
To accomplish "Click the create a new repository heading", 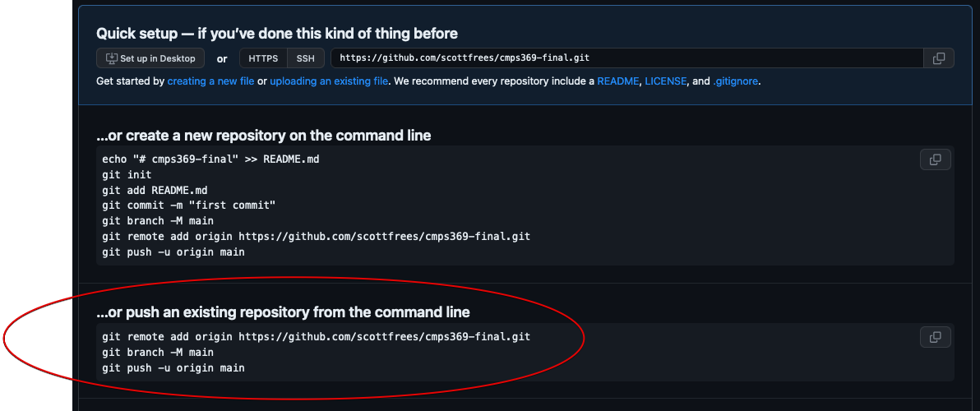I will (263, 135).
